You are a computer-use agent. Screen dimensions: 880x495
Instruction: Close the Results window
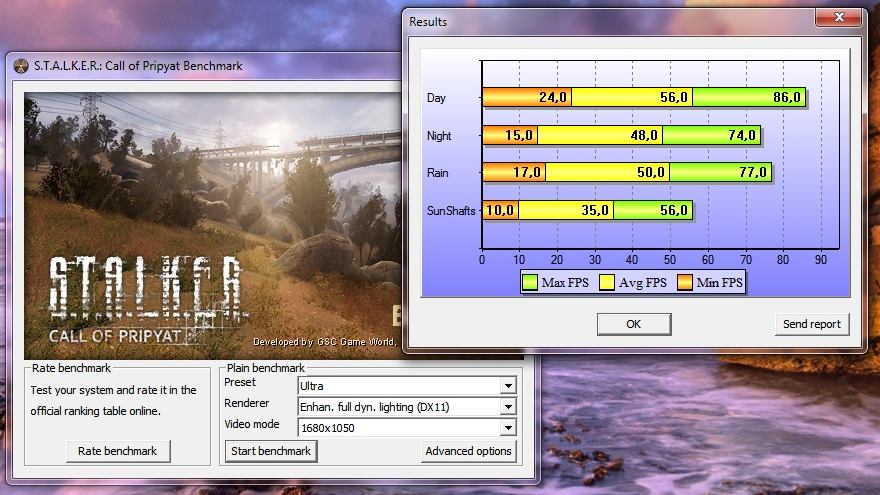click(x=840, y=18)
